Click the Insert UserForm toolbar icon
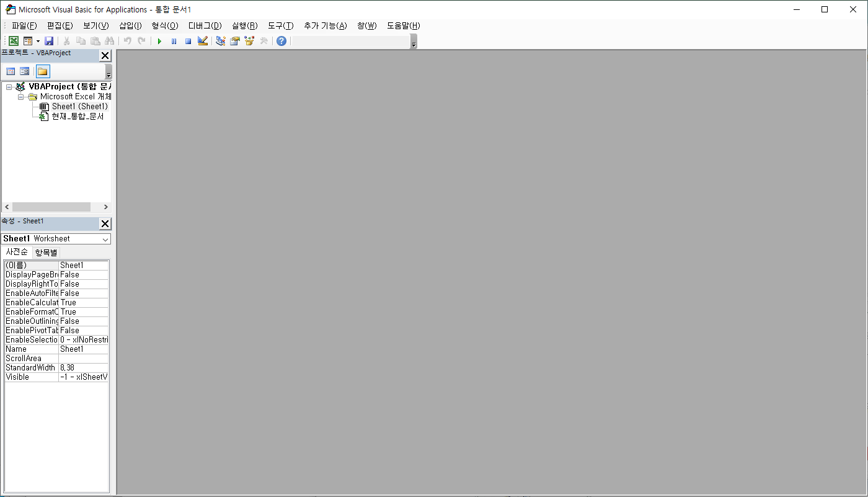 pos(27,41)
